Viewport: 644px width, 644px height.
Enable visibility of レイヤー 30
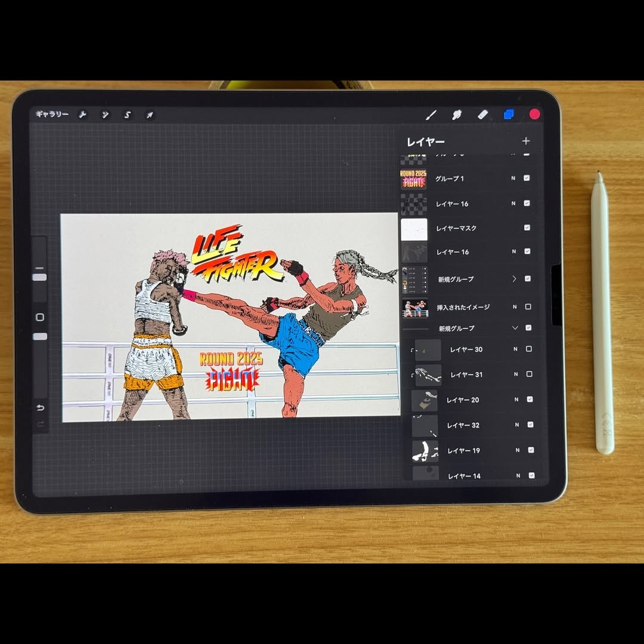[528, 349]
